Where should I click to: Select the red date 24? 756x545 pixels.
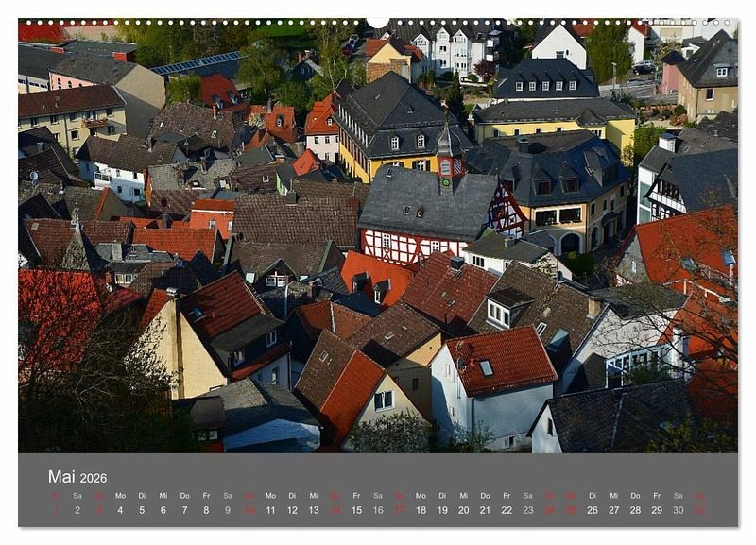pos(550,510)
